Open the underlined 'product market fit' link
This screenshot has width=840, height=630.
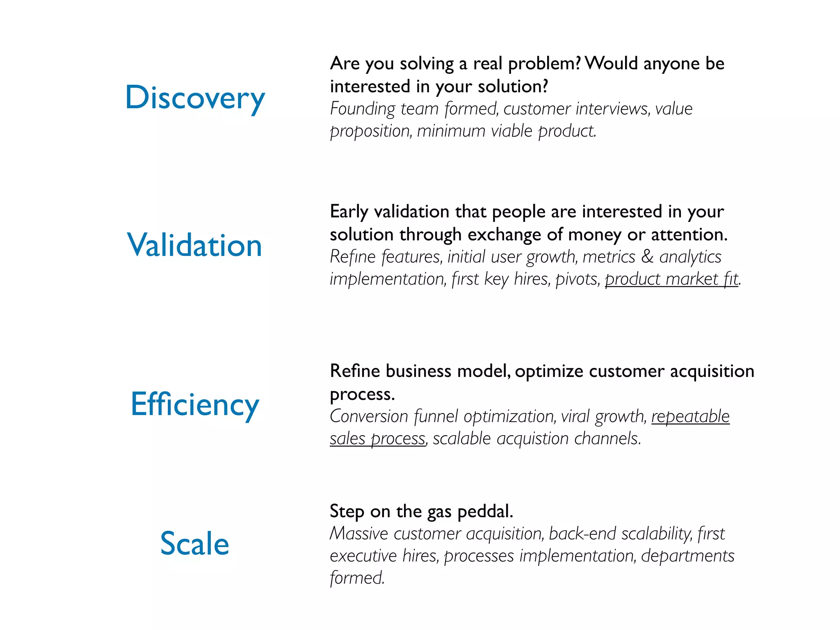[x=671, y=279]
